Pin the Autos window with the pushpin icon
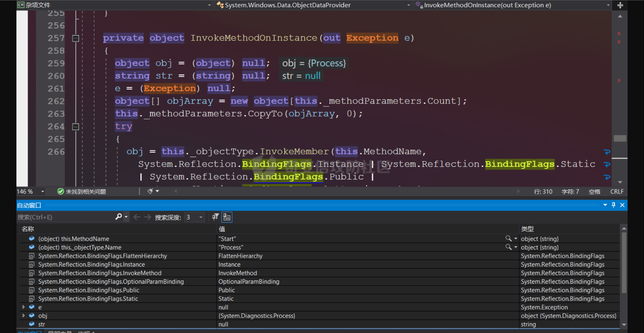Screen dimensions: 644x333 [x=613, y=205]
